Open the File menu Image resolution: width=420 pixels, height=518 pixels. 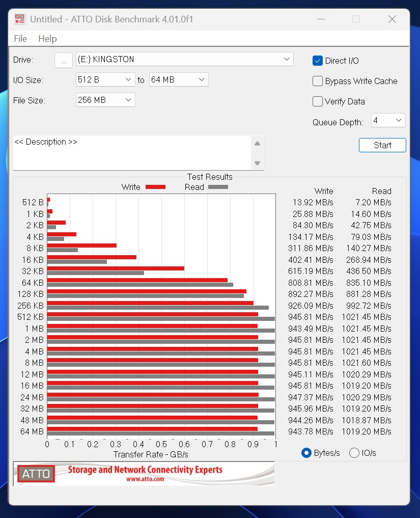point(20,39)
